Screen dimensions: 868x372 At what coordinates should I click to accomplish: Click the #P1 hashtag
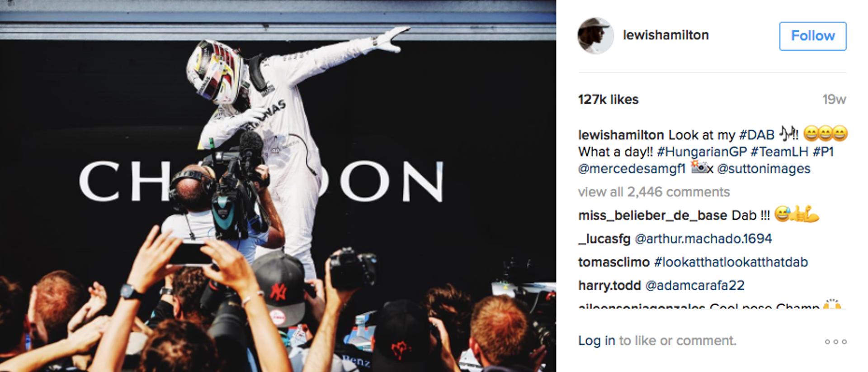coord(823,152)
